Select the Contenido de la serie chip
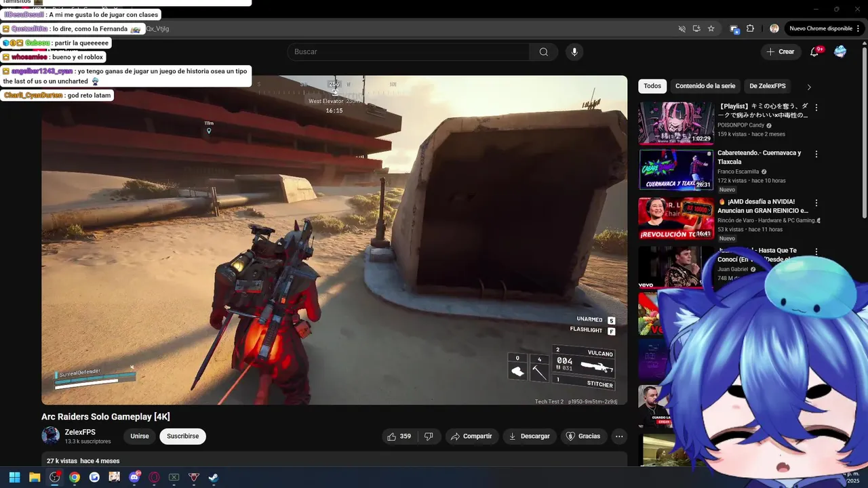The width and height of the screenshot is (868, 488). 705,86
